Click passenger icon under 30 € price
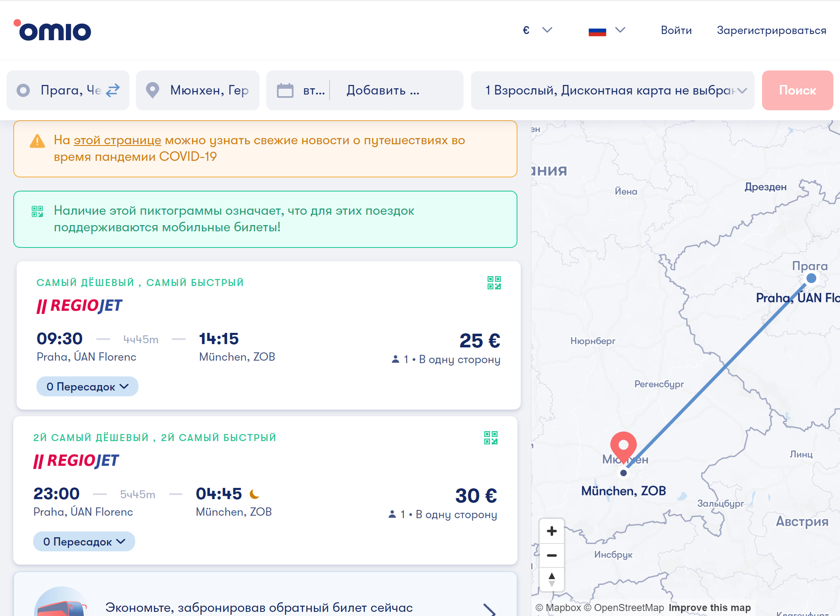The width and height of the screenshot is (840, 616). (x=392, y=514)
